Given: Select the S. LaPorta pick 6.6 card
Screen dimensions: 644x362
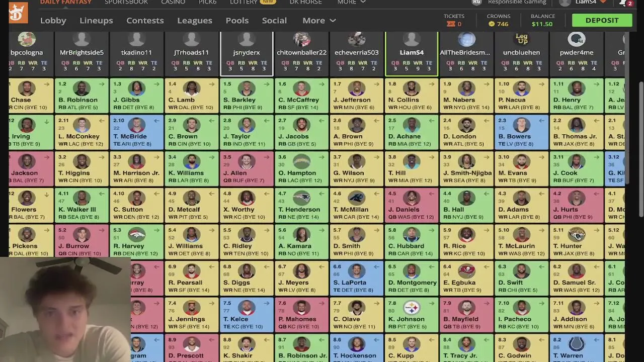Looking at the screenshot, I should coord(356,278).
